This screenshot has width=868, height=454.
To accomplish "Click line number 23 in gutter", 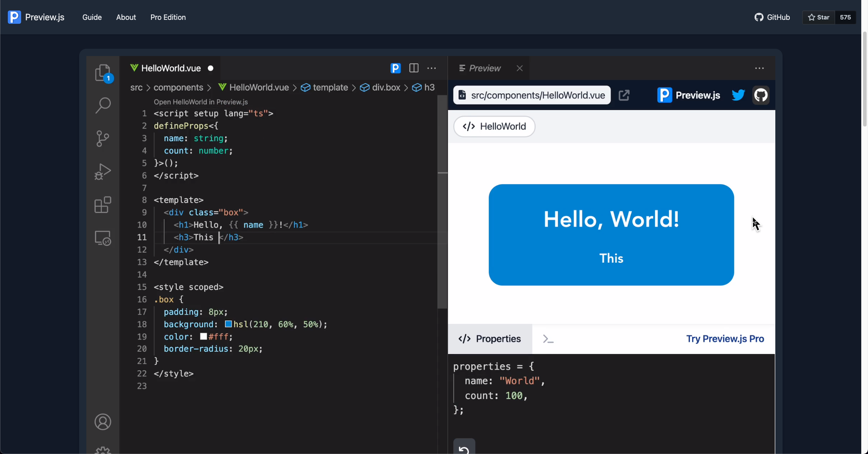I will click(x=142, y=386).
